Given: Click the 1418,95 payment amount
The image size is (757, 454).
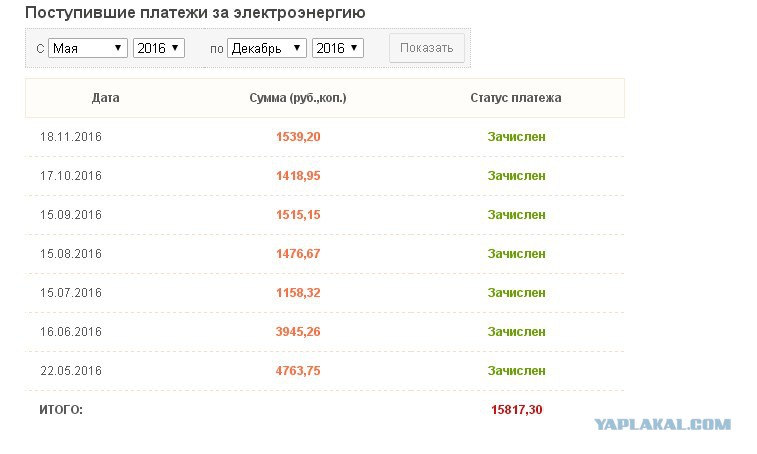Looking at the screenshot, I should tap(298, 176).
